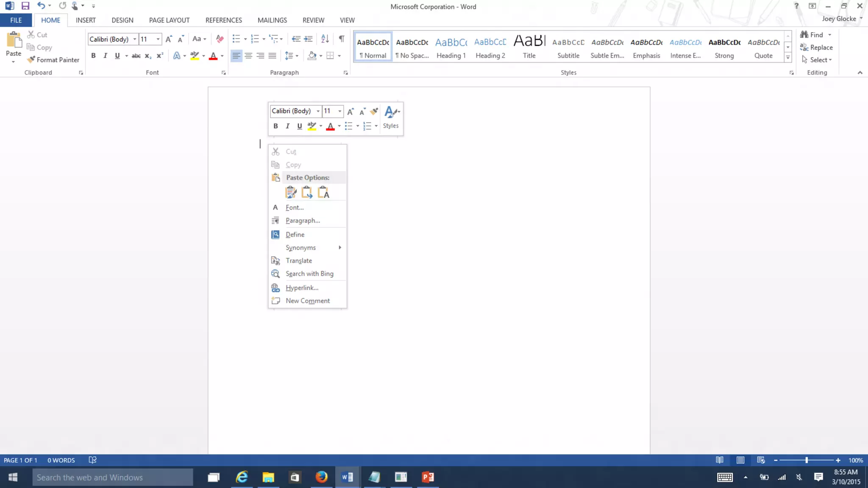Toggle the Show/Hide paragraph marks button
This screenshot has height=488, width=868.
click(342, 39)
